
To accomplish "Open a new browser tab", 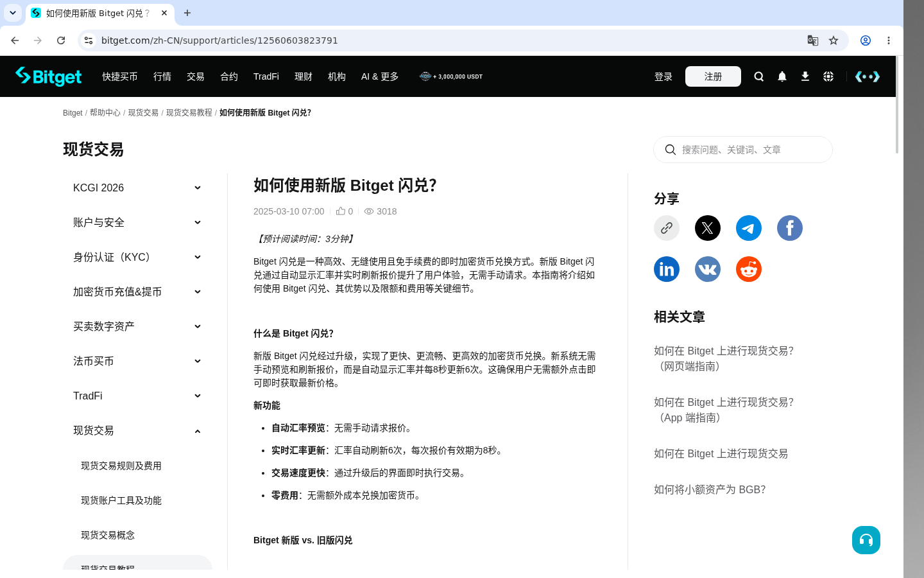I will click(x=187, y=13).
